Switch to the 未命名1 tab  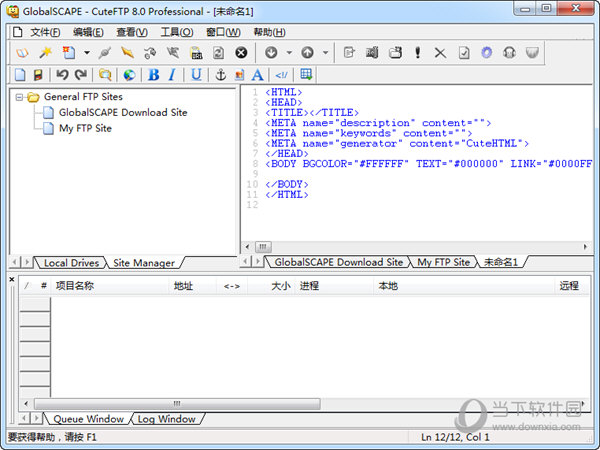pyautogui.click(x=501, y=262)
